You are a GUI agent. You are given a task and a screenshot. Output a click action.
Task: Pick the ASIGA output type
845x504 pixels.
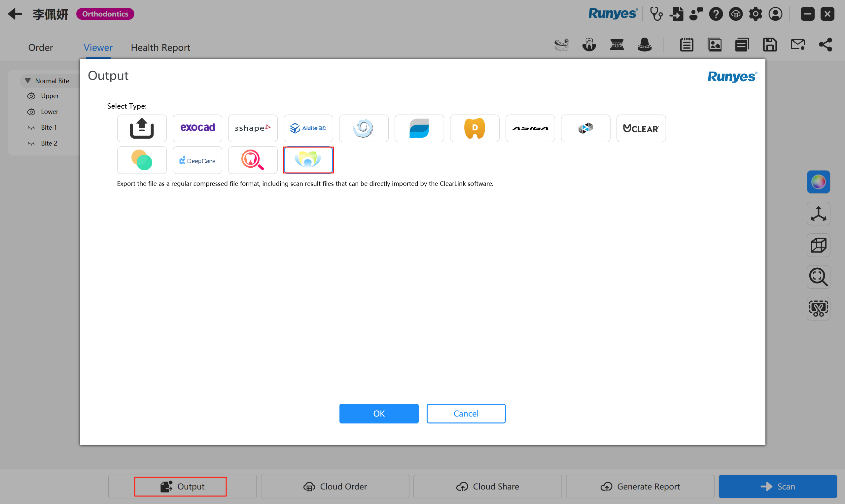click(530, 128)
